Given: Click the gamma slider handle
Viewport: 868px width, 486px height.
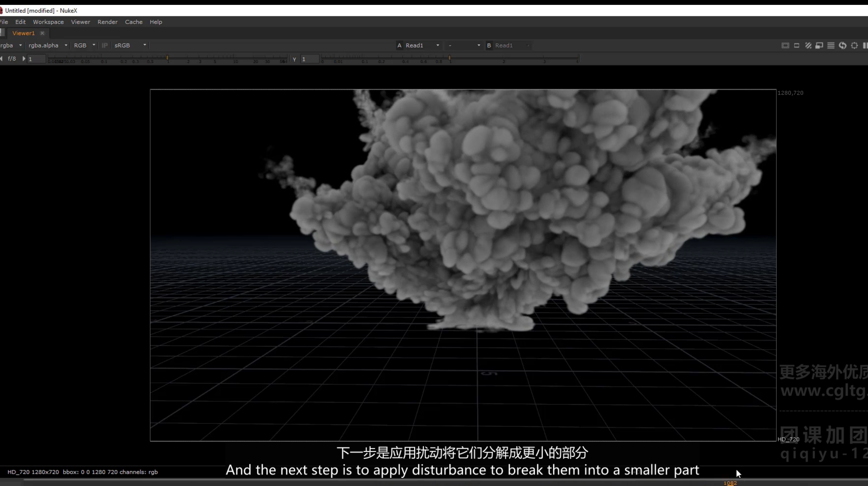Looking at the screenshot, I should [450, 58].
